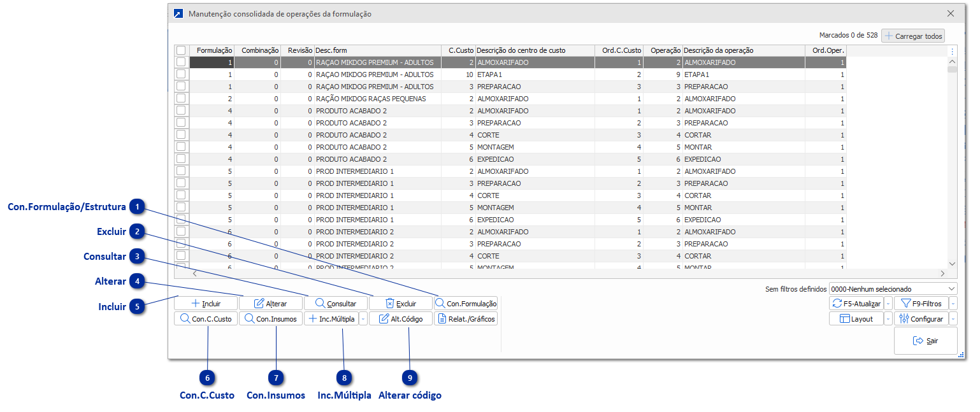
Task: Expand the Inc.Múltipla dropdown arrow
Action: tap(363, 319)
